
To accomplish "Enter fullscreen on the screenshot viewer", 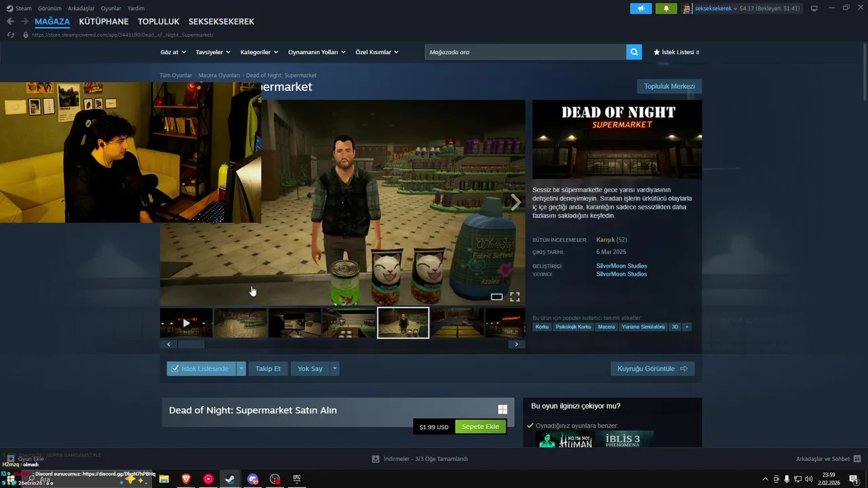I will [515, 297].
